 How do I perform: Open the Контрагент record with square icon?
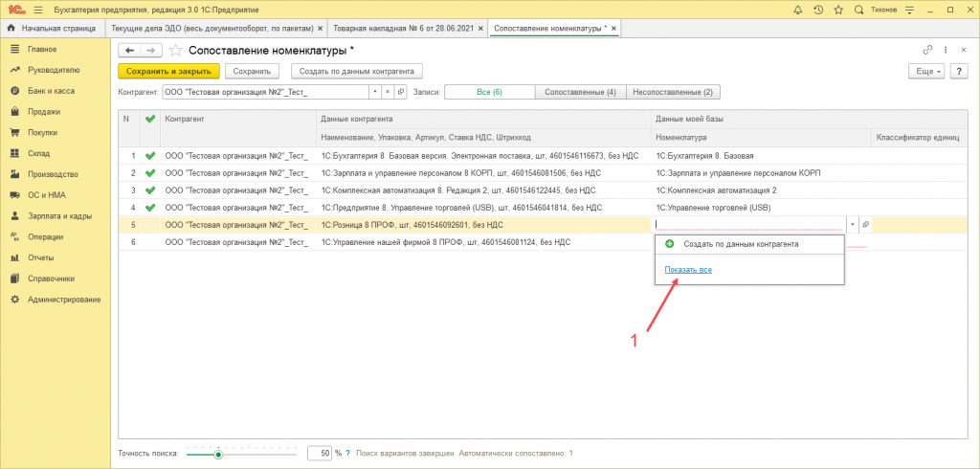click(x=400, y=92)
